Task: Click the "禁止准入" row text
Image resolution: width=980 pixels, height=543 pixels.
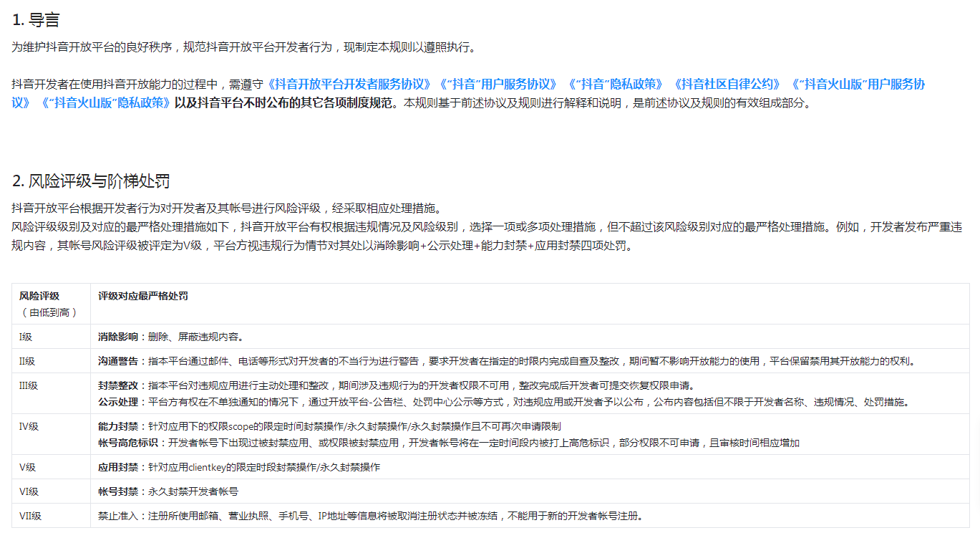Action: [370, 516]
